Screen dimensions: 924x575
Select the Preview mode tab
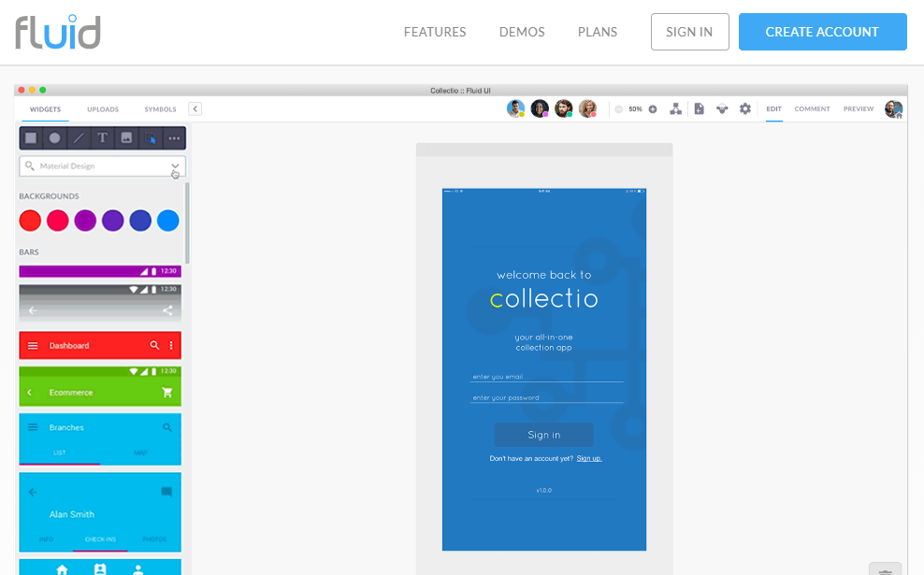click(x=859, y=109)
